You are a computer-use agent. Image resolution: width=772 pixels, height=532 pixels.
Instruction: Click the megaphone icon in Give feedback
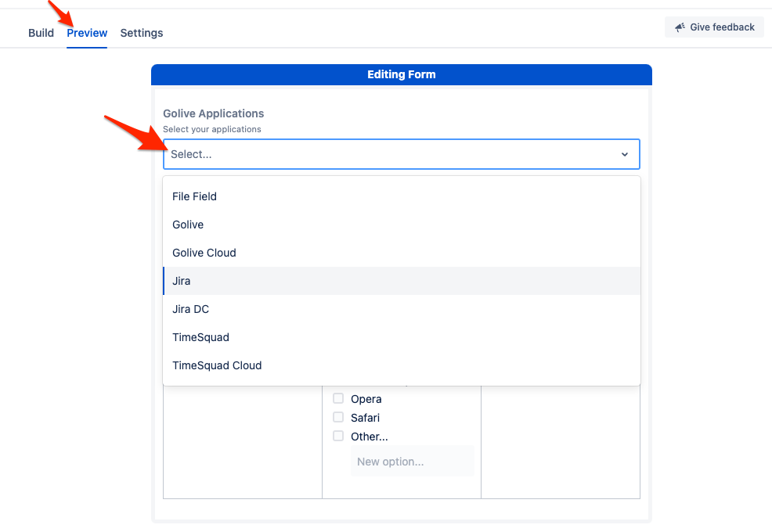pyautogui.click(x=680, y=27)
